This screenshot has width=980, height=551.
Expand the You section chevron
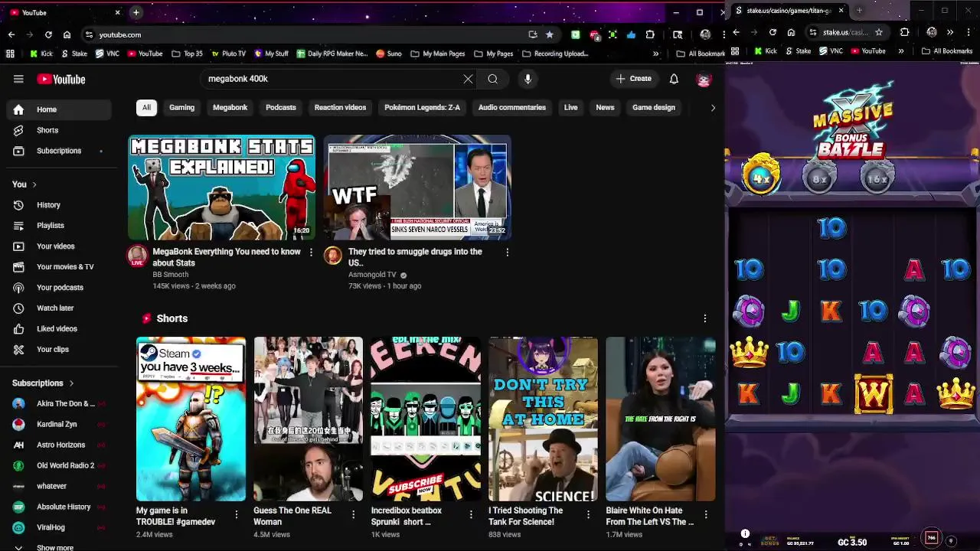tap(34, 184)
